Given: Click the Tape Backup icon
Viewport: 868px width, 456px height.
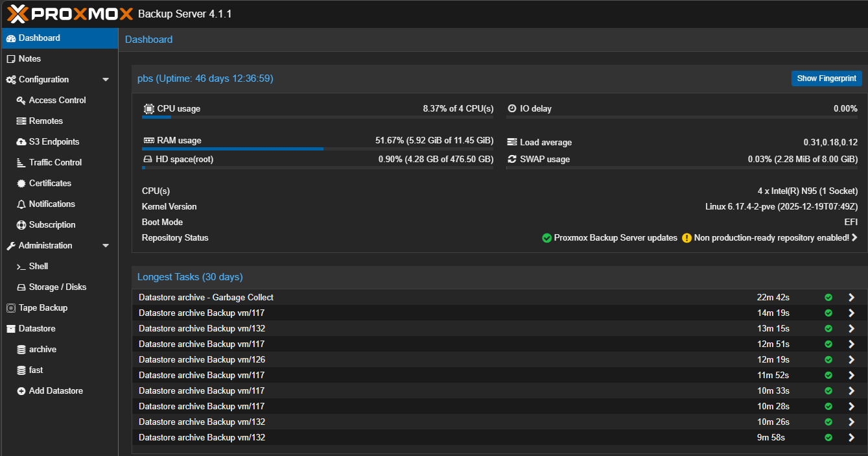Looking at the screenshot, I should [11, 308].
